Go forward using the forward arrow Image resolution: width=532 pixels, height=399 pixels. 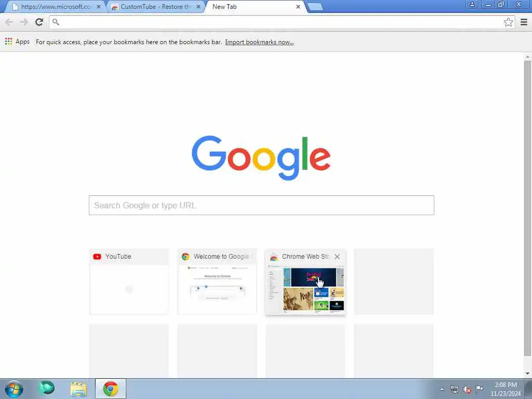click(x=24, y=22)
